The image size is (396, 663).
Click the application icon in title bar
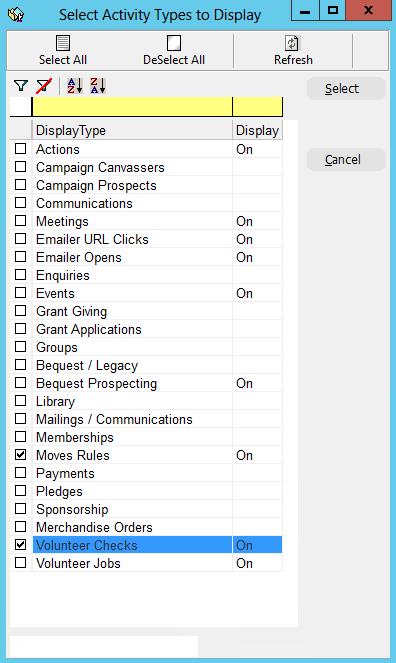click(x=16, y=15)
